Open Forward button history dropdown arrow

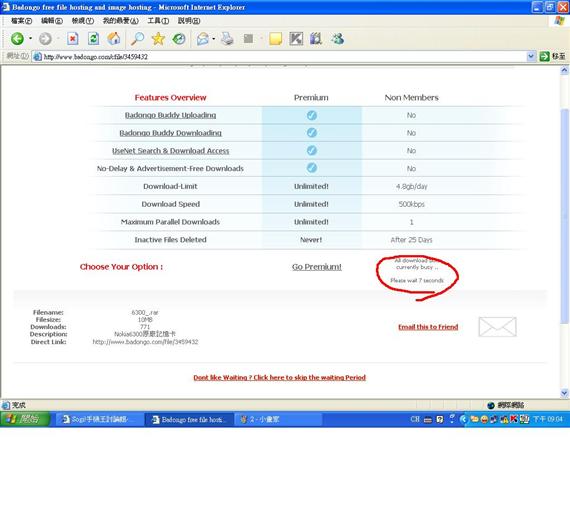(x=58, y=39)
